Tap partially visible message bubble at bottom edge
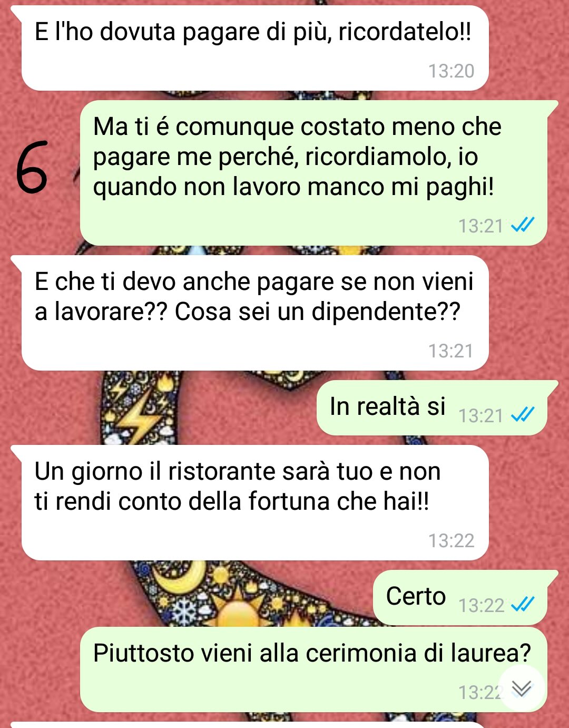 pos(248,725)
